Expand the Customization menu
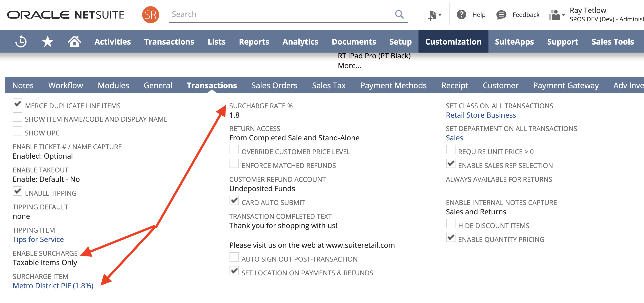Screen dimensions: 644x303 [x=453, y=41]
